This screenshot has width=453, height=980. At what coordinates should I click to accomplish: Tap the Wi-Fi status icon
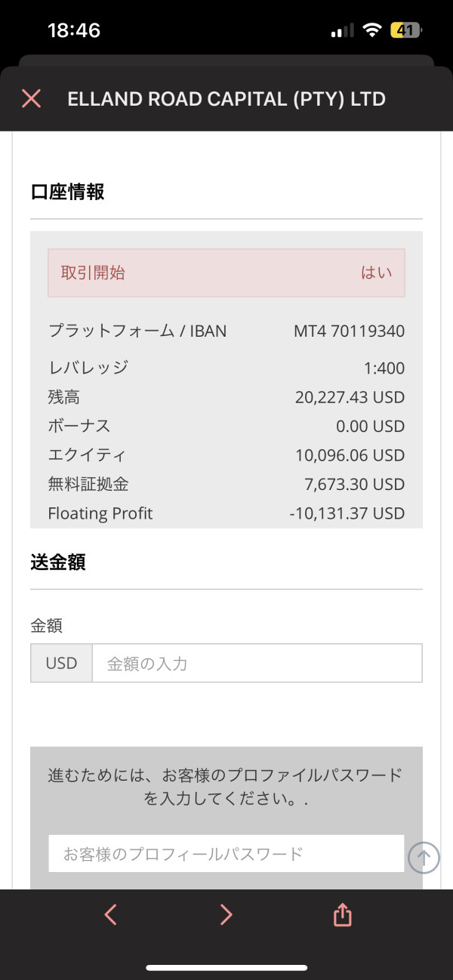(x=371, y=30)
